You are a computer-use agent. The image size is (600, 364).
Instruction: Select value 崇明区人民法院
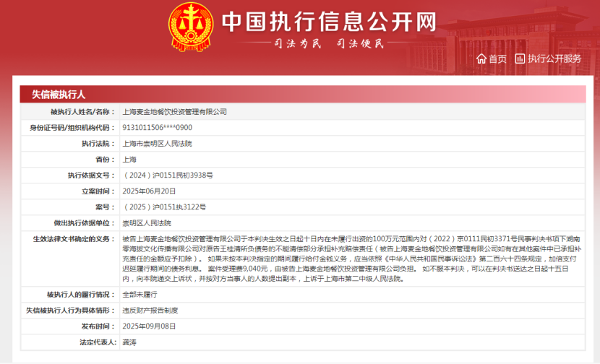[x=147, y=223]
